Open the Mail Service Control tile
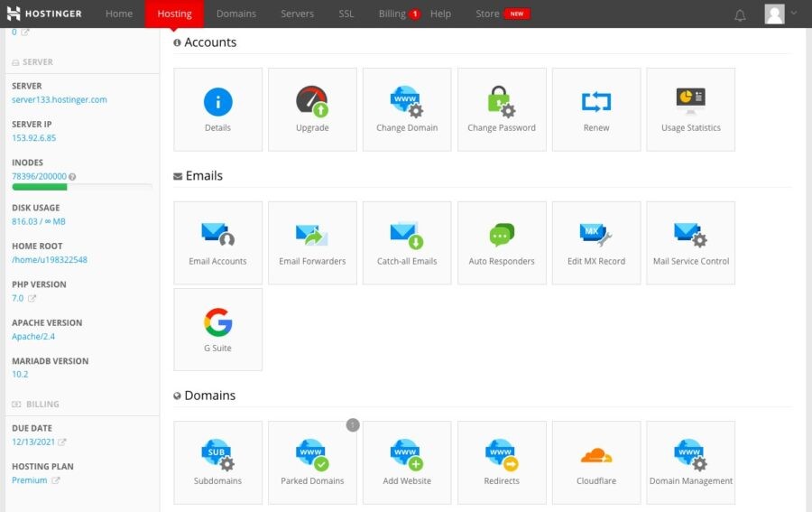The width and height of the screenshot is (812, 512). [x=691, y=243]
